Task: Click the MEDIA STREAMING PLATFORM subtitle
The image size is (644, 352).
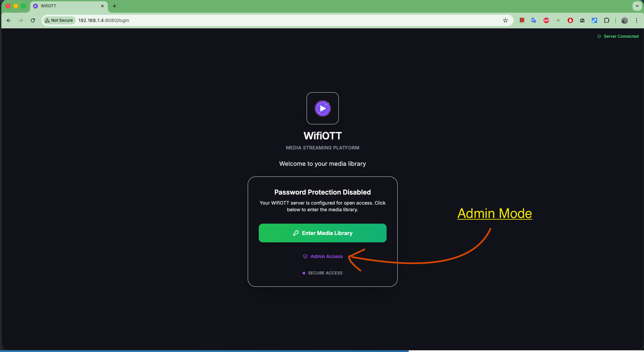Action: pos(323,148)
